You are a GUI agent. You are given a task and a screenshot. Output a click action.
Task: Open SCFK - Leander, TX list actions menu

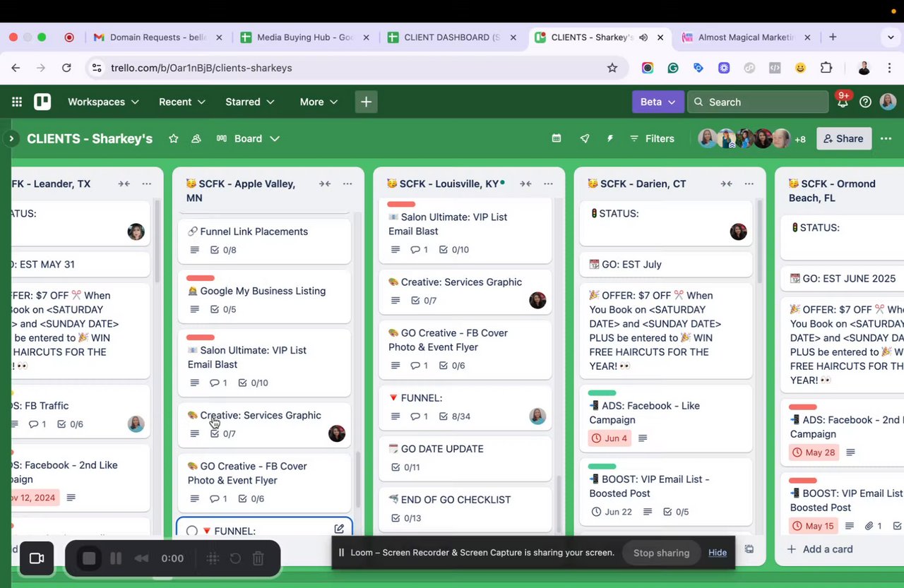coord(146,184)
